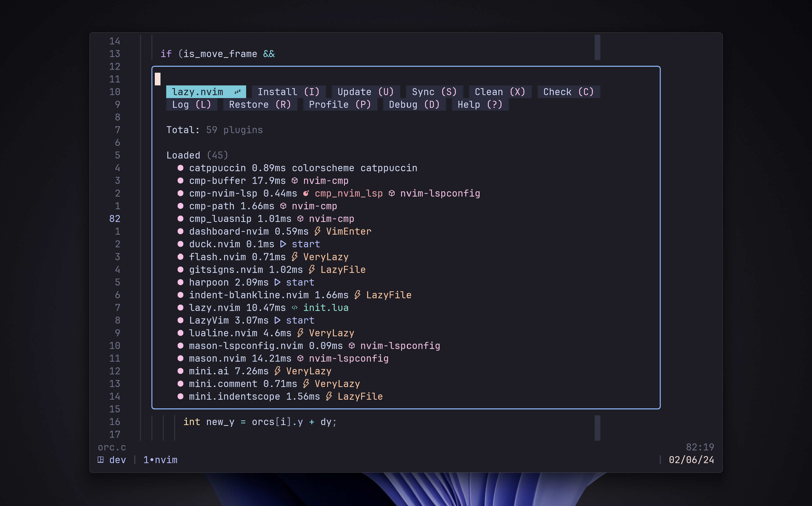Click the event lightning icon before VimEnter
This screenshot has height=506, width=812.
(x=317, y=231)
